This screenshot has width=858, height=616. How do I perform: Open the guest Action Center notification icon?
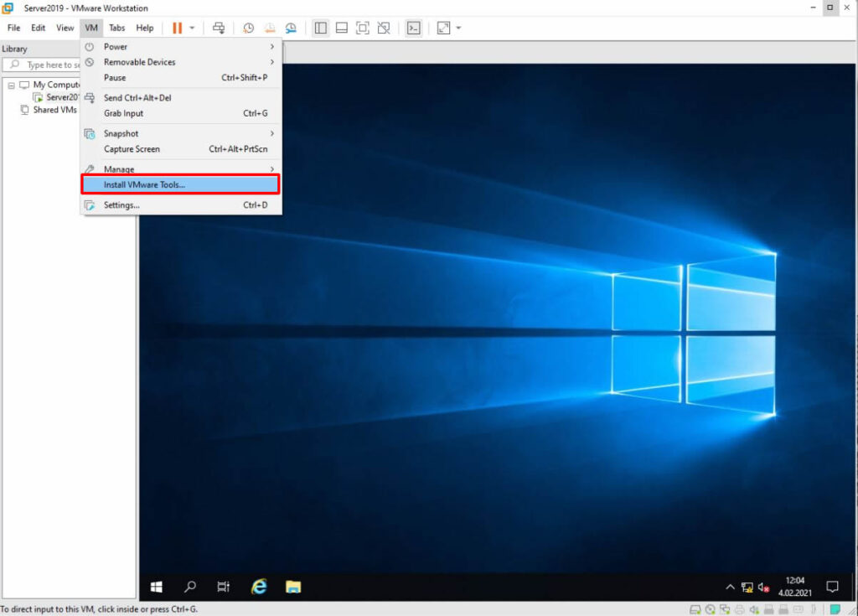(x=832, y=587)
